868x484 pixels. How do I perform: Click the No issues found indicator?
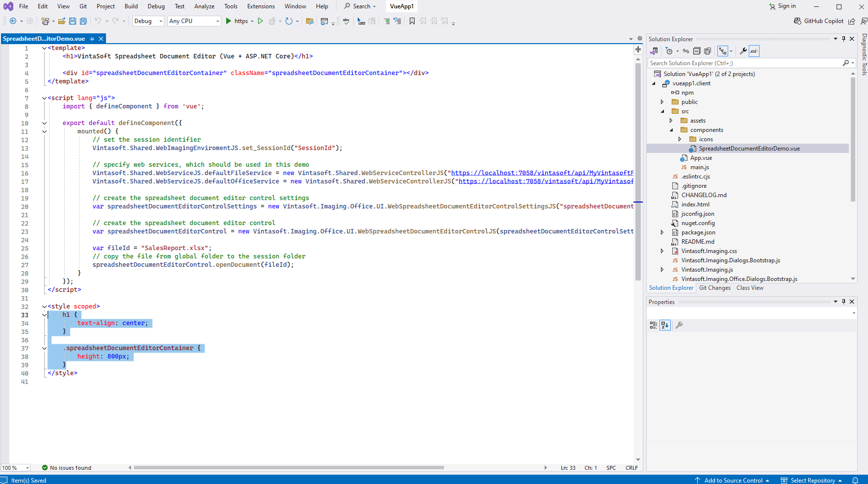(x=67, y=468)
